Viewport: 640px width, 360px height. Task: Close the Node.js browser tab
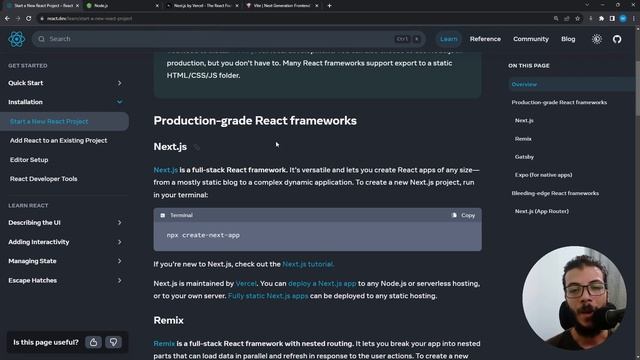pos(157,6)
